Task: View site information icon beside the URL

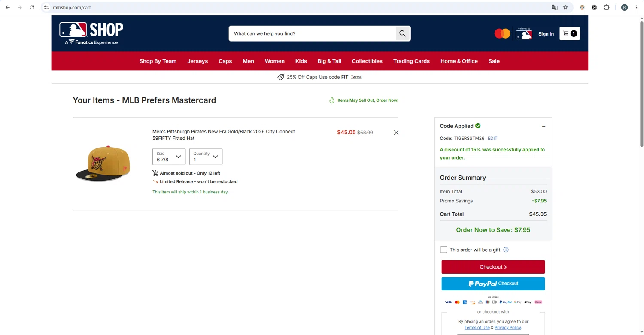Action: pyautogui.click(x=46, y=7)
